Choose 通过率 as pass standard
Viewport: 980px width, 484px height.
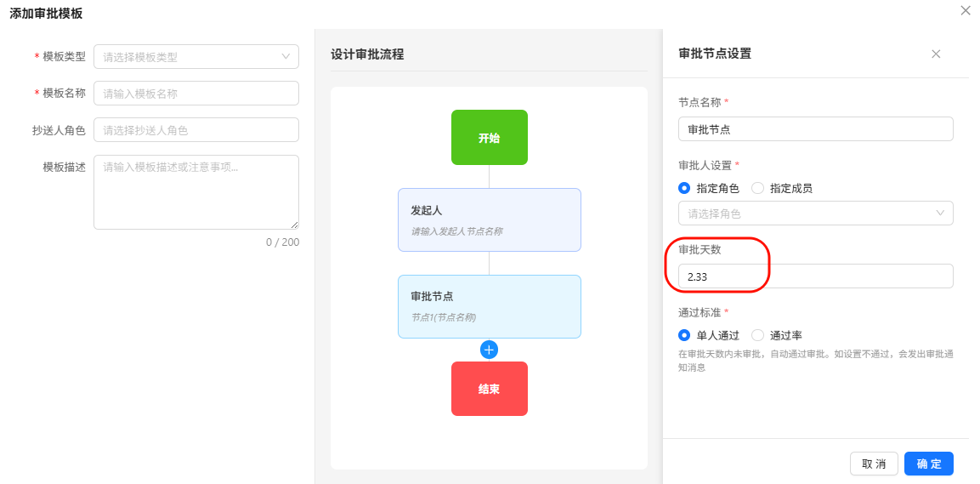[x=757, y=335]
